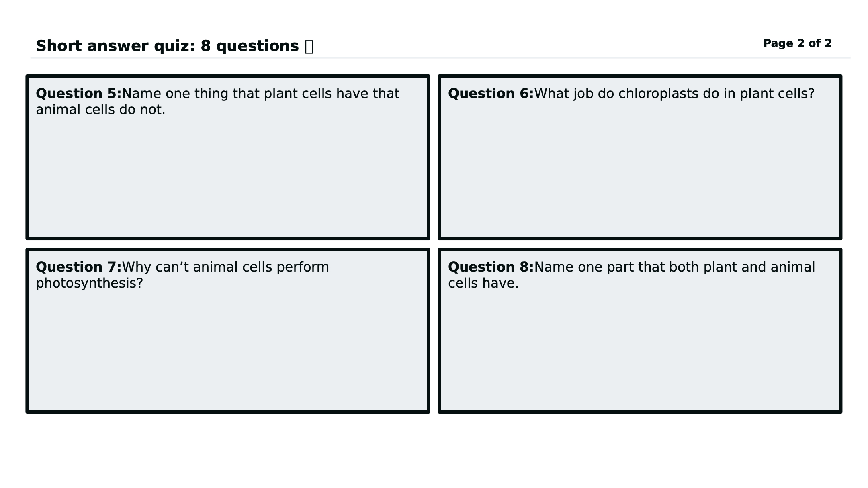Click the blank answer area in Question 5 box
Screen dimensions: 868x488
[228, 177]
